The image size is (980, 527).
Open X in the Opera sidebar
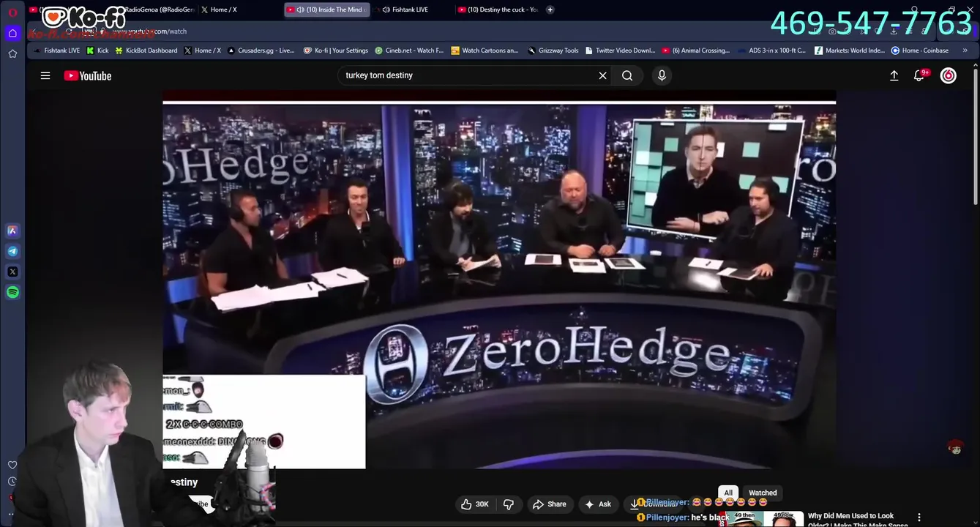(12, 272)
